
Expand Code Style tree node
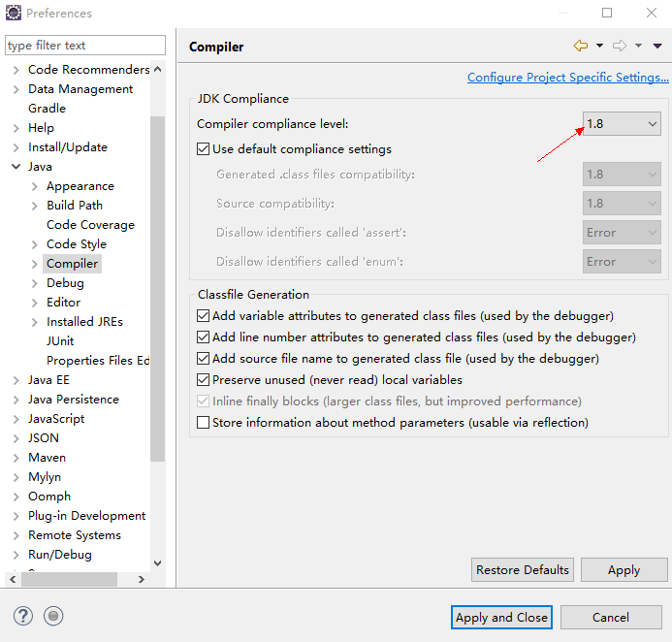coord(35,244)
